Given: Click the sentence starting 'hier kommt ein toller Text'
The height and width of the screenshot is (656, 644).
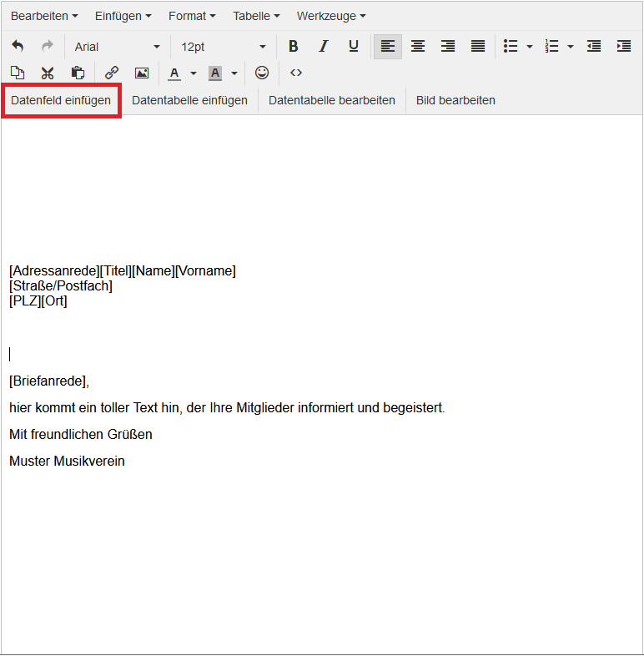Looking at the screenshot, I should [x=227, y=407].
